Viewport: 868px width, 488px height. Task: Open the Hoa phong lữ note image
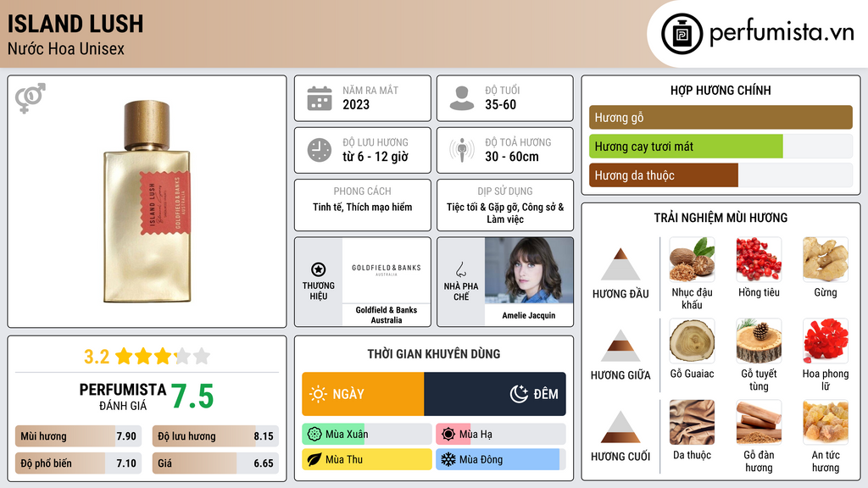[x=826, y=341]
